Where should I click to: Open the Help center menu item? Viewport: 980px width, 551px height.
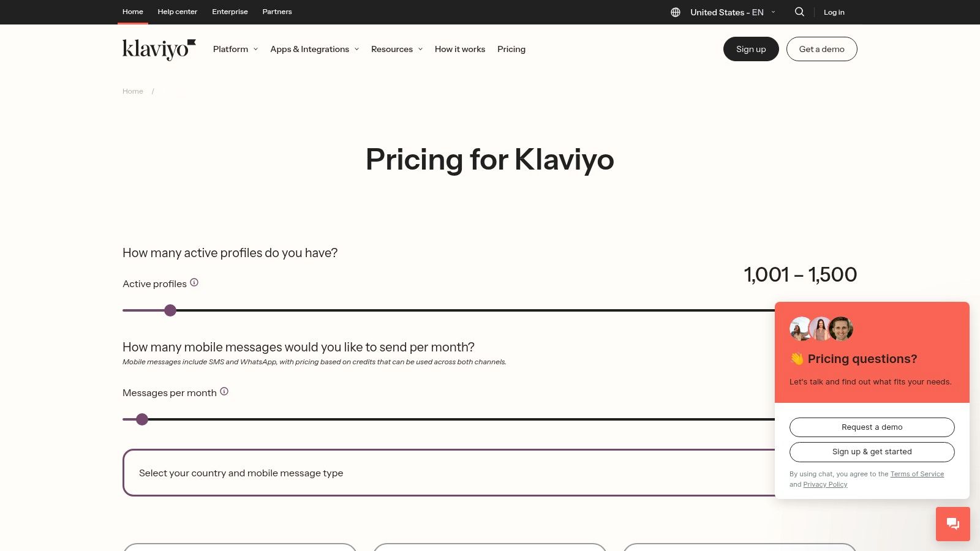coord(178,12)
